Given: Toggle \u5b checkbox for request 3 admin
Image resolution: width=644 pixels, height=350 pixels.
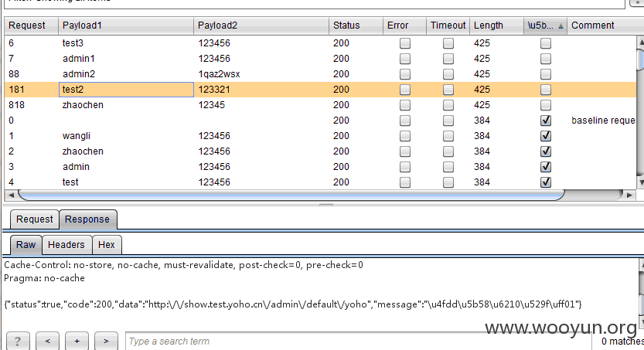Looking at the screenshot, I should 546,167.
